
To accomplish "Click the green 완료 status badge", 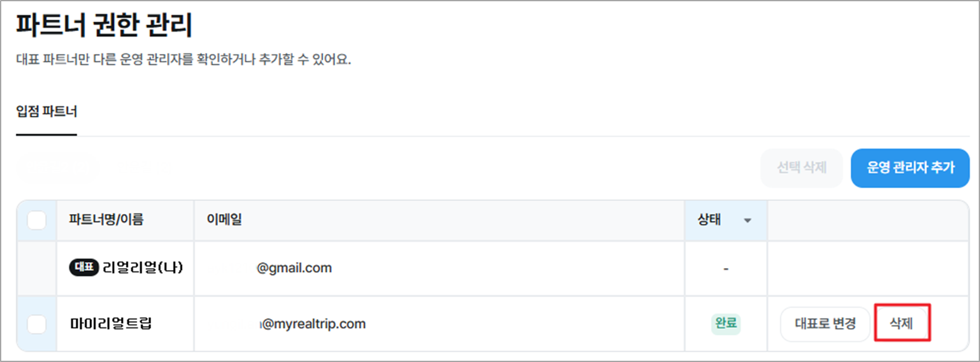I will (x=726, y=324).
